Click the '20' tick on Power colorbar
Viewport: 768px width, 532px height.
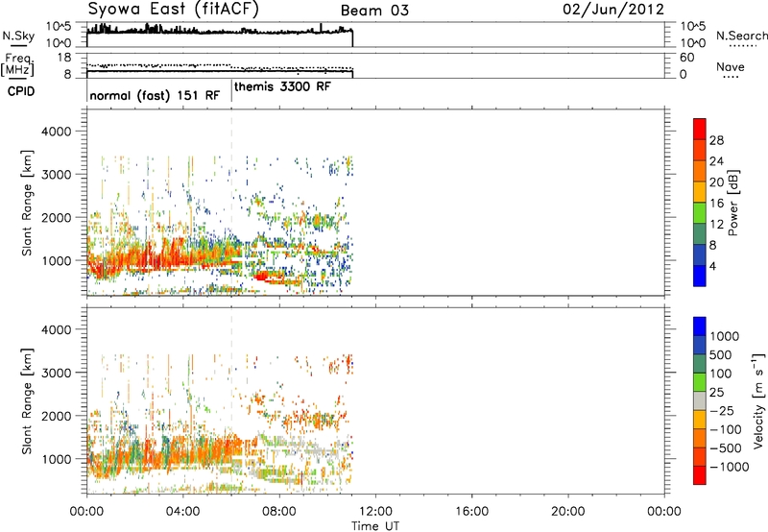click(x=716, y=182)
